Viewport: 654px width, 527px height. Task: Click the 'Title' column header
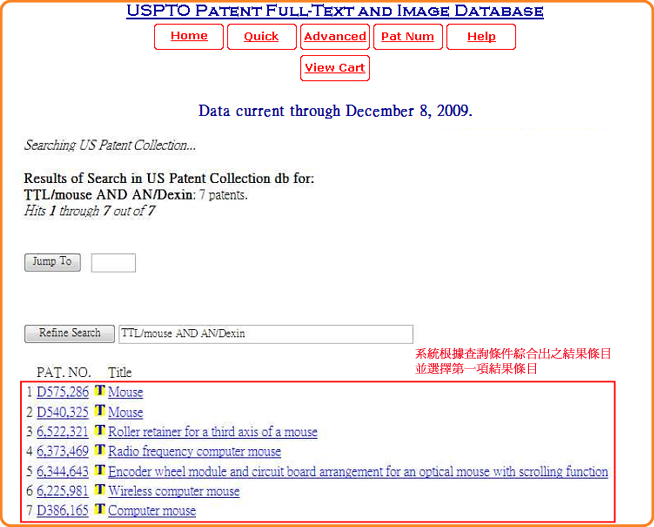(x=120, y=372)
